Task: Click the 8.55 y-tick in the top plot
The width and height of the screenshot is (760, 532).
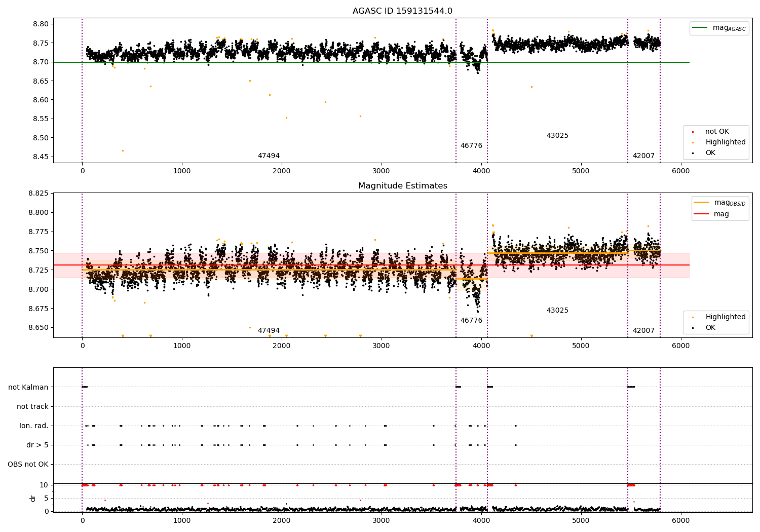Action: point(40,119)
